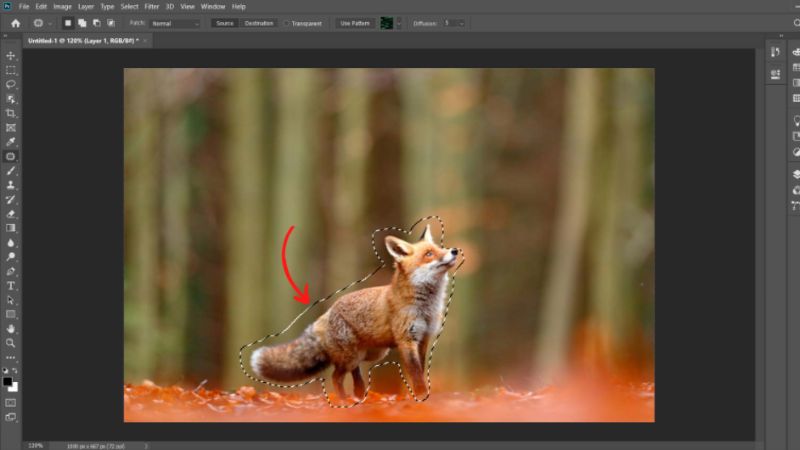Open the Window menu
This screenshot has height=450, width=800.
coord(213,7)
